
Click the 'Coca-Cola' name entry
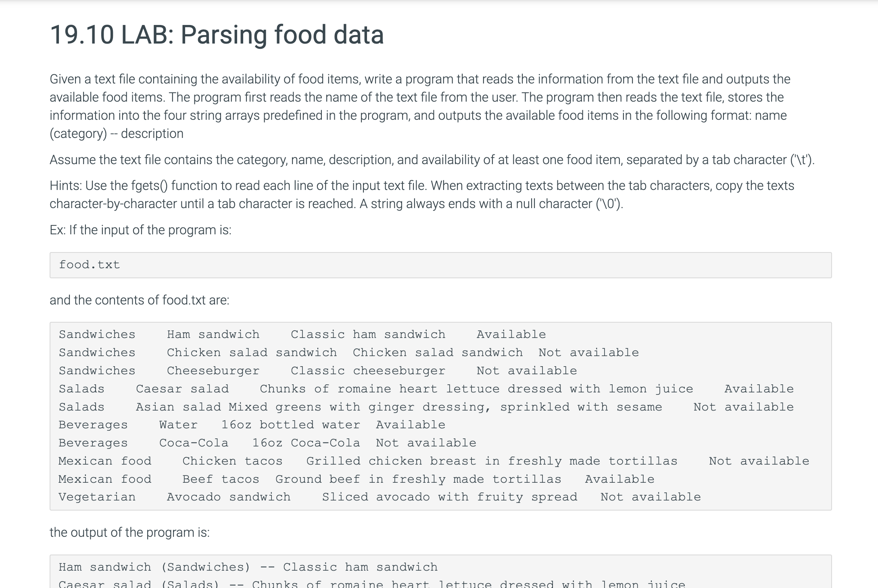click(x=194, y=443)
